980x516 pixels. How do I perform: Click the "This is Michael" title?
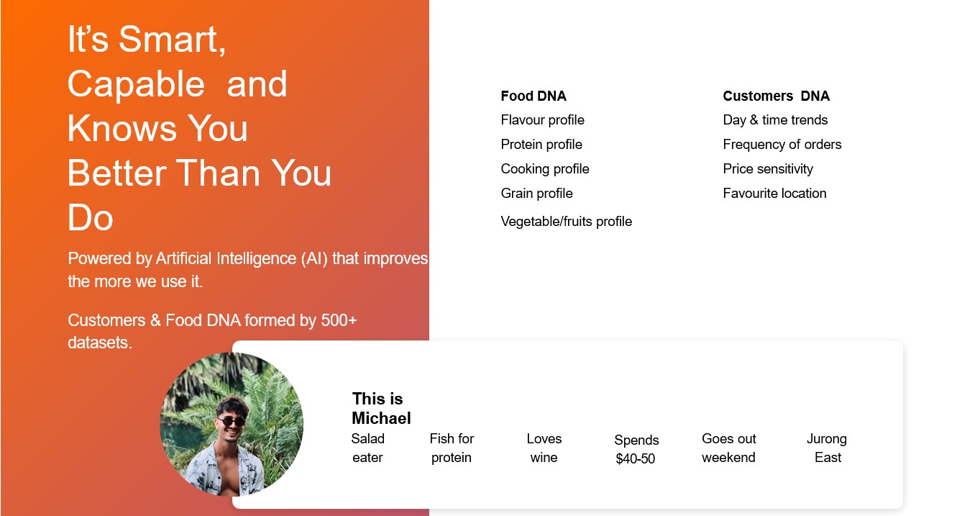381,409
